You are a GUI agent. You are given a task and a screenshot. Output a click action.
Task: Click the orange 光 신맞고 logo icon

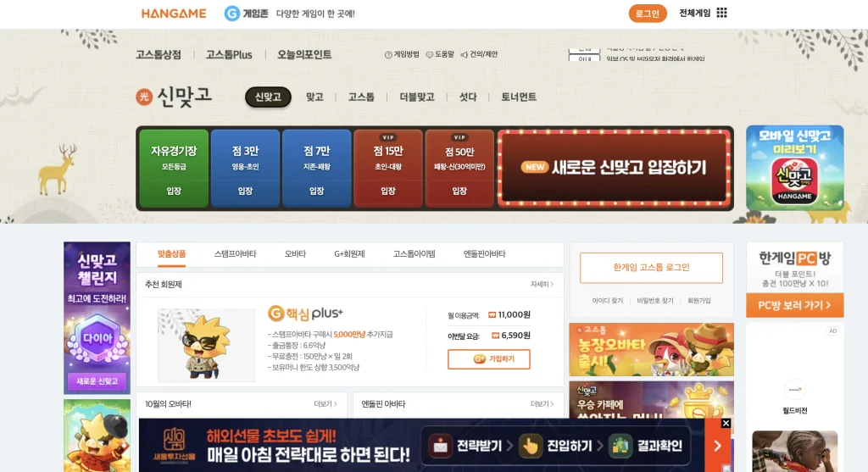[144, 97]
